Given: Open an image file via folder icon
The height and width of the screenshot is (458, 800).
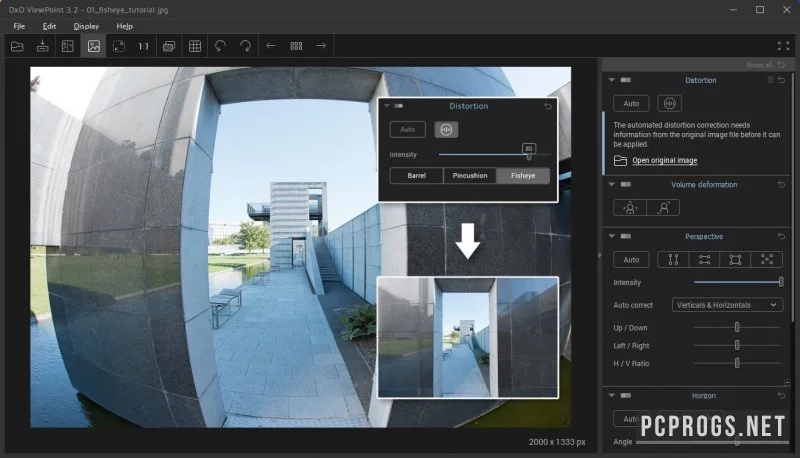Looking at the screenshot, I should click(x=17, y=46).
